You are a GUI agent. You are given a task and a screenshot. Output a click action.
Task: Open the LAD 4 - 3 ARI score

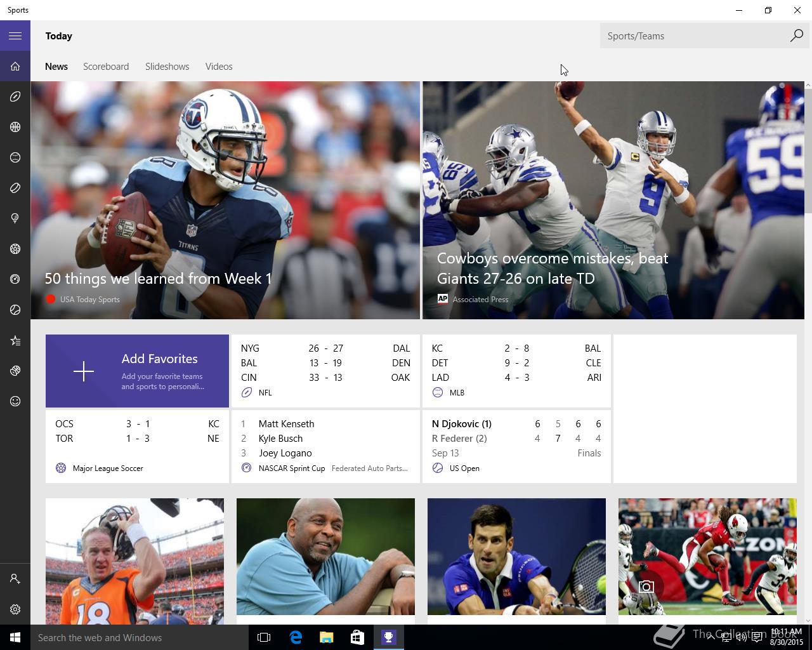point(516,377)
